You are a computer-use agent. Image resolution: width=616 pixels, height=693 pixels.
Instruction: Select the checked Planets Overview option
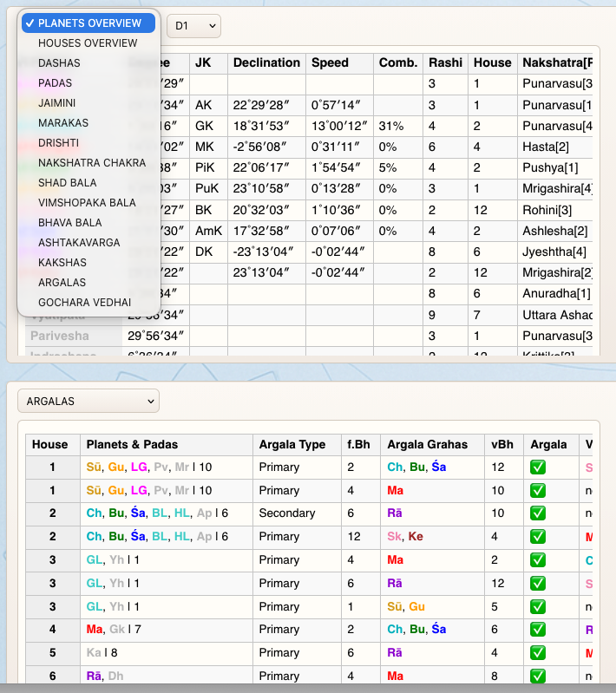(88, 23)
